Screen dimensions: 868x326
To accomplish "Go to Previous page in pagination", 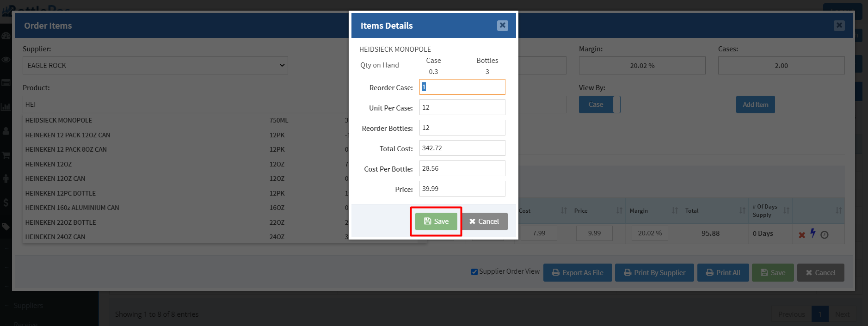I will tap(791, 314).
